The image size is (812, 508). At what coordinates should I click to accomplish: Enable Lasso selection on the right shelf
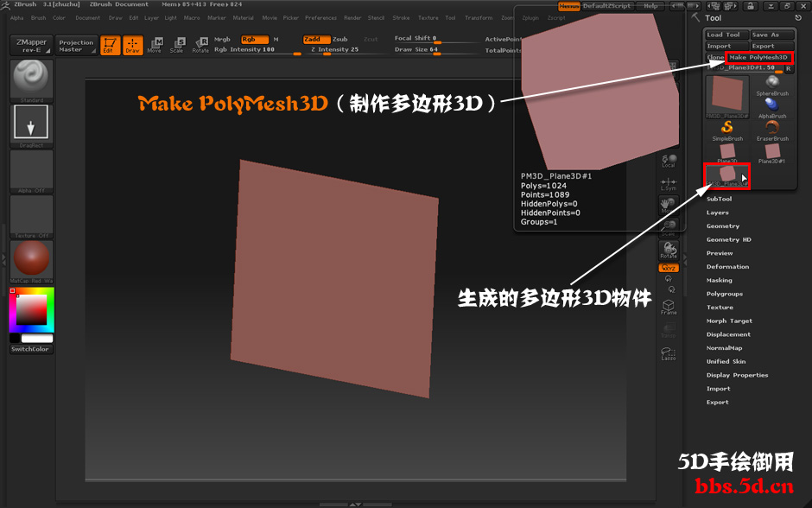(669, 353)
